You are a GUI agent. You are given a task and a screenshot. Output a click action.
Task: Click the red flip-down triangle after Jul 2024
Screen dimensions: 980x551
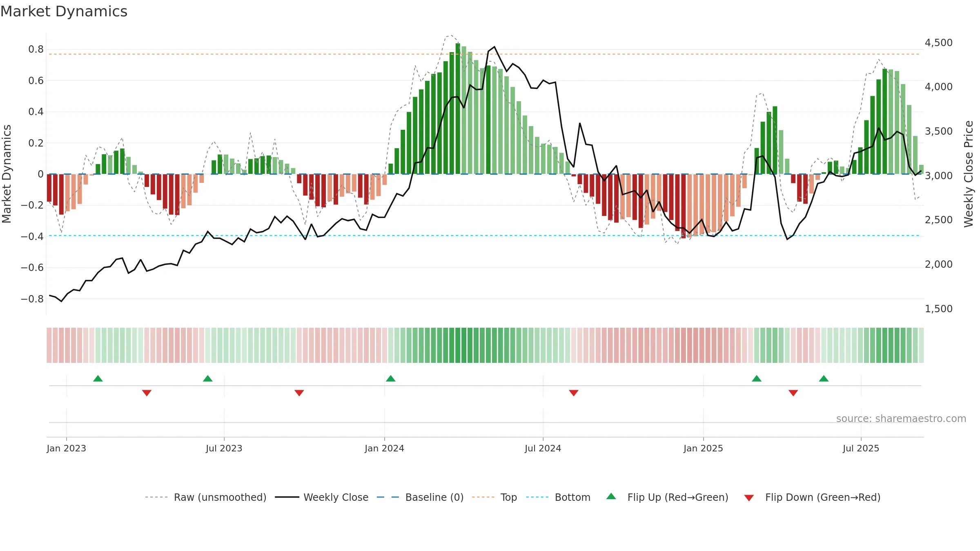[574, 393]
